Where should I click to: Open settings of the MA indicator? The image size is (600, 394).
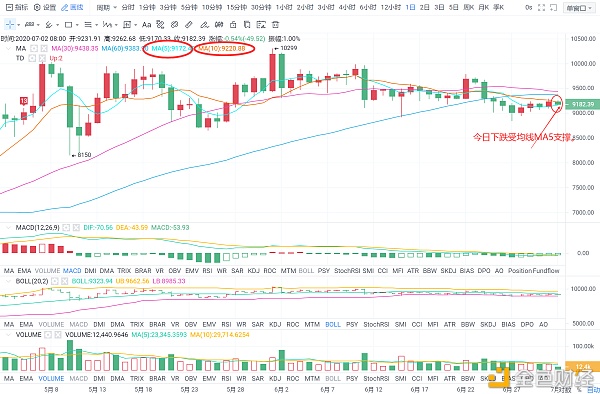(x=34, y=49)
